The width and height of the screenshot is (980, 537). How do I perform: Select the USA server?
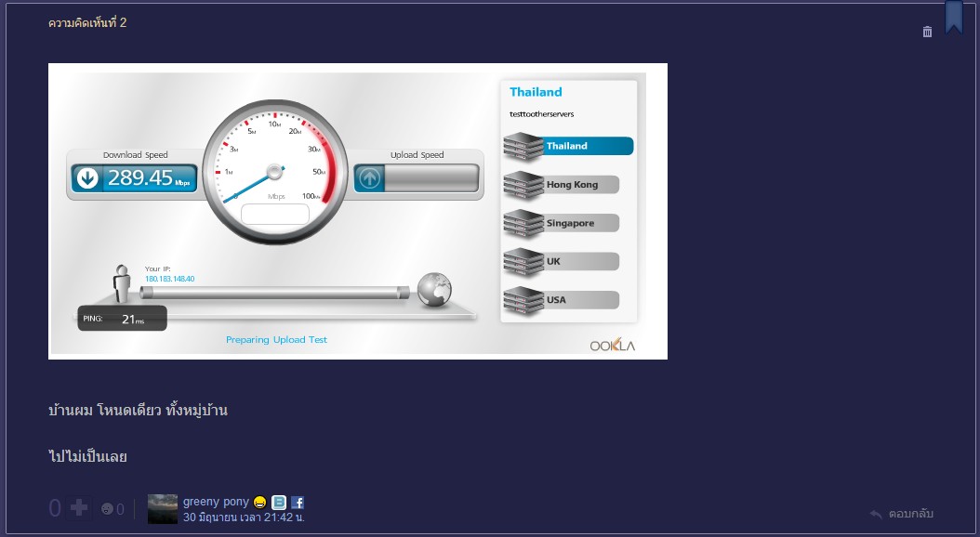coord(562,300)
